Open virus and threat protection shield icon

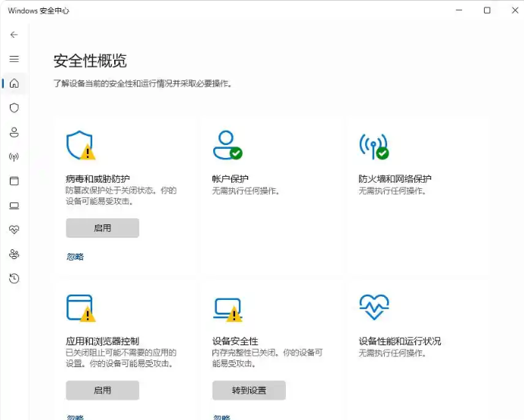(x=14, y=108)
